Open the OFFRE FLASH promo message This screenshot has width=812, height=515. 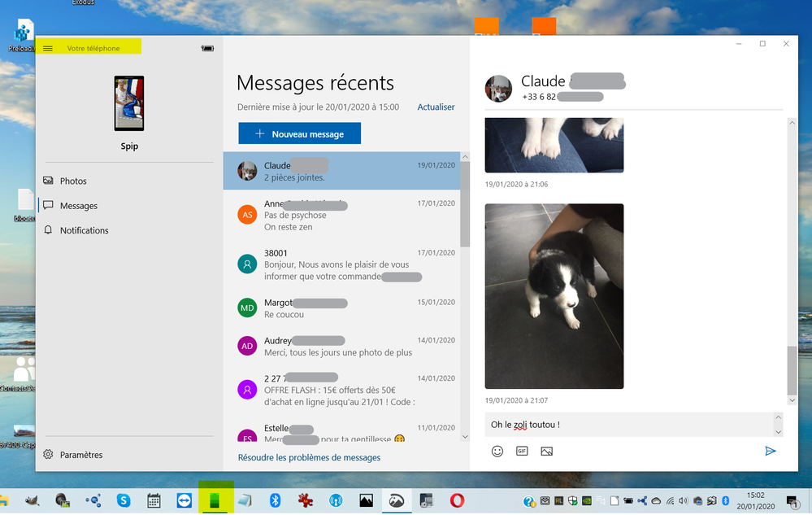tap(341, 390)
